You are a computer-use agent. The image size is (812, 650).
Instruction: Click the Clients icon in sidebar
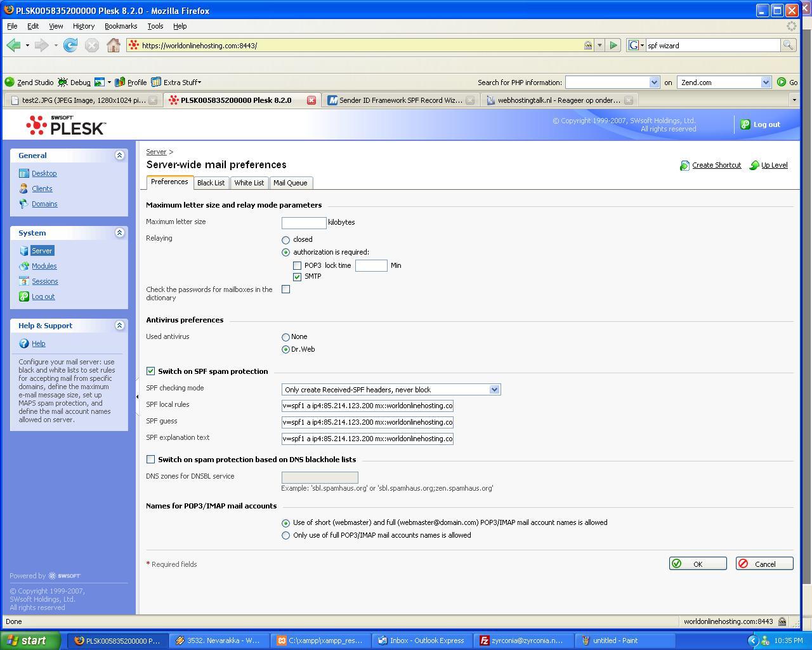[x=24, y=189]
